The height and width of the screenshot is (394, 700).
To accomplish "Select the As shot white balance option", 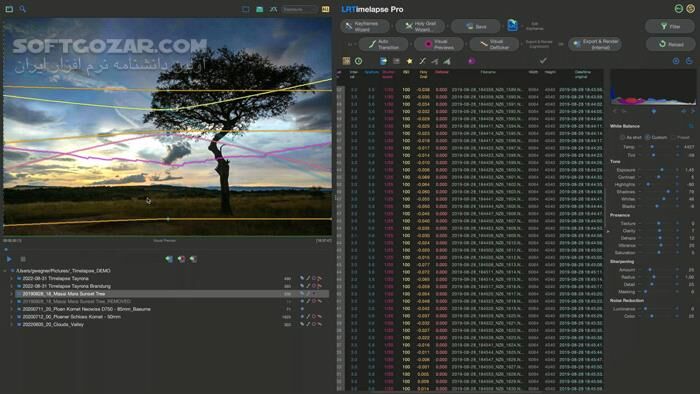I will point(631,137).
